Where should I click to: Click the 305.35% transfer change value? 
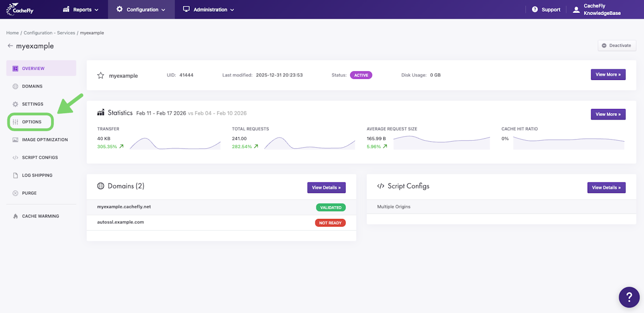tap(107, 147)
